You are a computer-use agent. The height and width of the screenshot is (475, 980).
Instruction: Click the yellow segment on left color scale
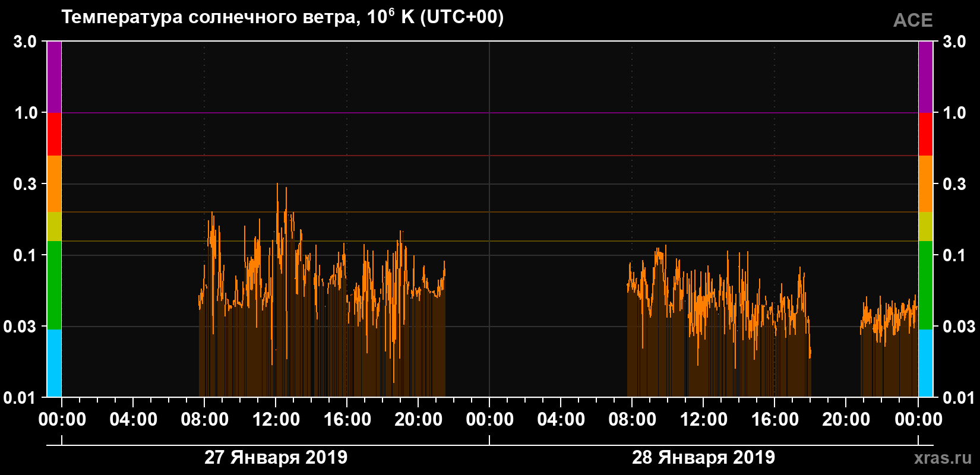coord(54,227)
